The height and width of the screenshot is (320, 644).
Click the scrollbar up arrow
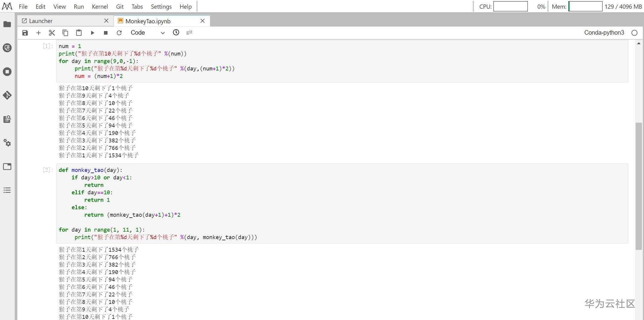tap(639, 44)
